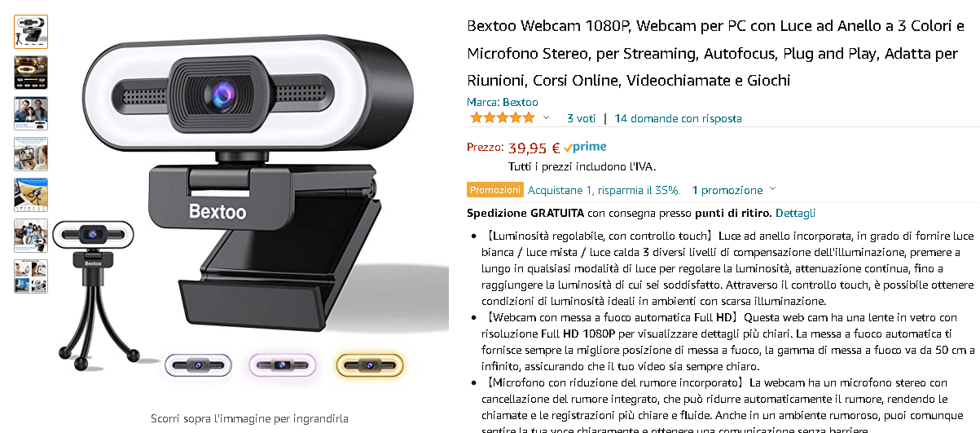View the sixth product image thumbnail
The width and height of the screenshot is (980, 433).
pyautogui.click(x=31, y=236)
